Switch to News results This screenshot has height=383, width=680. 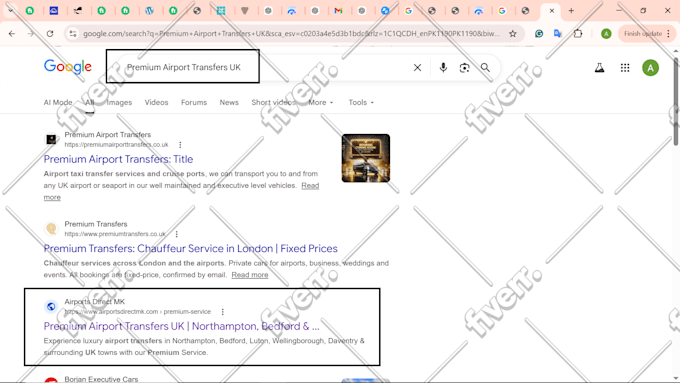point(229,102)
